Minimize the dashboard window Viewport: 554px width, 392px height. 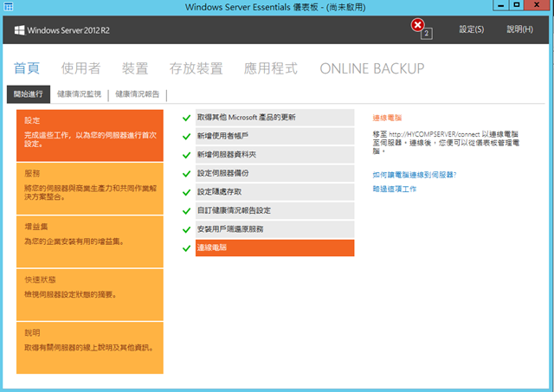tap(501, 5)
